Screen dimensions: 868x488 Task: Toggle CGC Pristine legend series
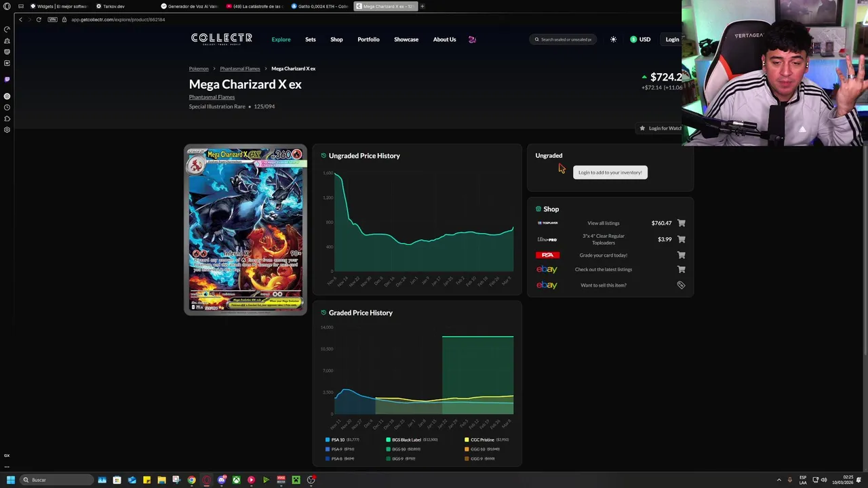click(x=488, y=440)
